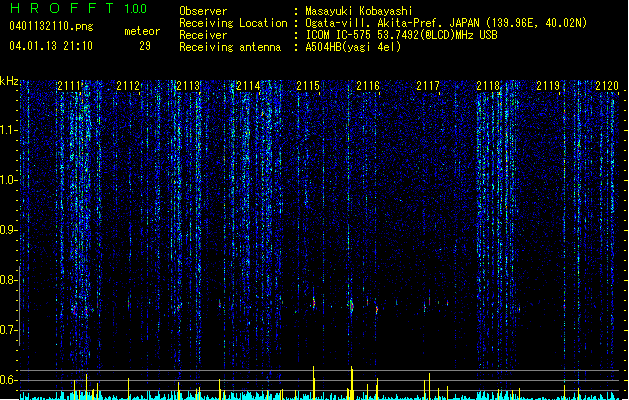This screenshot has height=400, width=629.
Task: Click the 2111 time marker
Action: pyautogui.click(x=69, y=86)
